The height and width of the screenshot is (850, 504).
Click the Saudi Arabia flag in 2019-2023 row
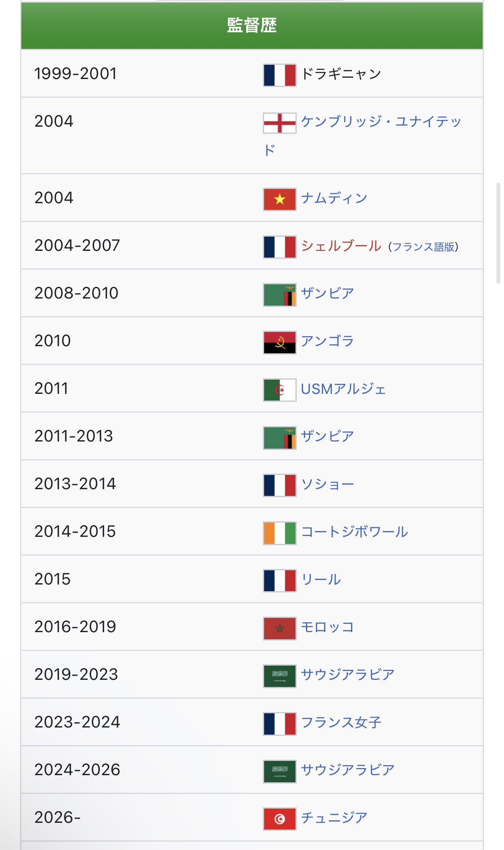280,676
